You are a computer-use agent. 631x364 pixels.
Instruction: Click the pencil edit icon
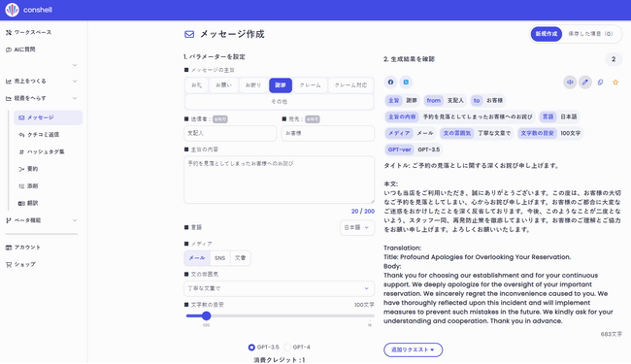tap(585, 83)
